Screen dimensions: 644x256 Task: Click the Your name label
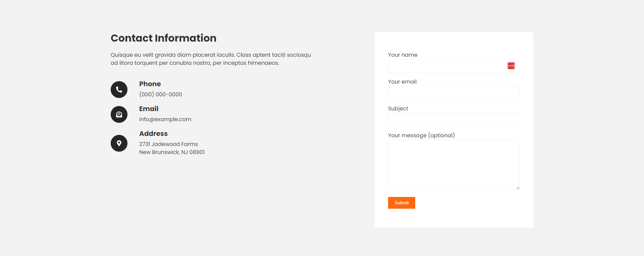402,55
